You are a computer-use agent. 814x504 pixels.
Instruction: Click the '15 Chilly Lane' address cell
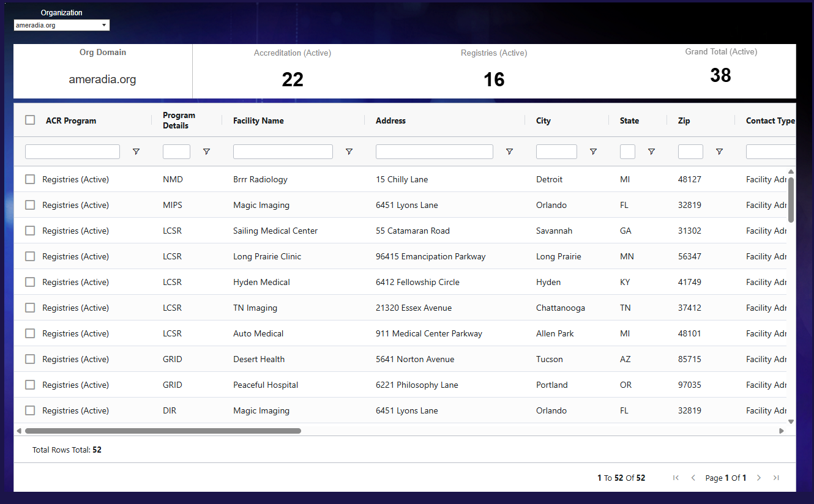tap(402, 179)
